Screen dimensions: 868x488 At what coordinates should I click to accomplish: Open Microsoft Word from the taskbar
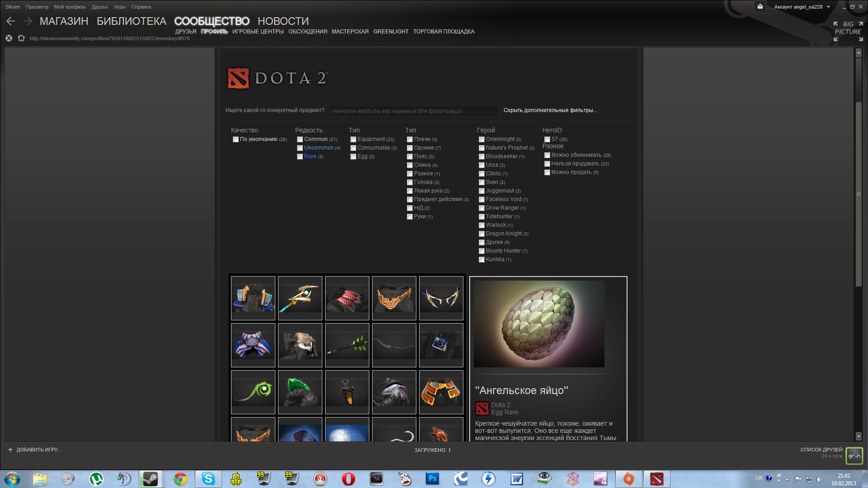click(x=516, y=479)
